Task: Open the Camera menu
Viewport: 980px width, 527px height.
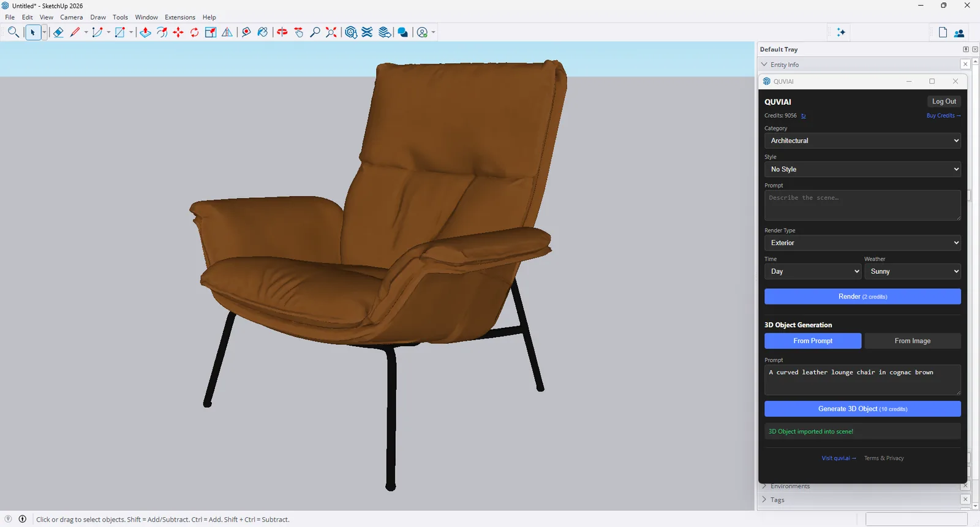Action: coord(71,17)
